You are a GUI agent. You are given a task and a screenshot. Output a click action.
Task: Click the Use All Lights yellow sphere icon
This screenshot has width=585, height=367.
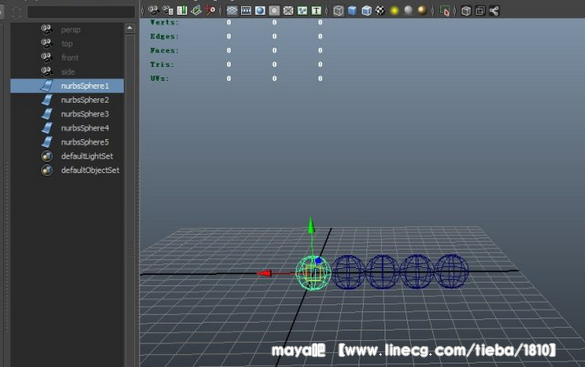point(394,11)
